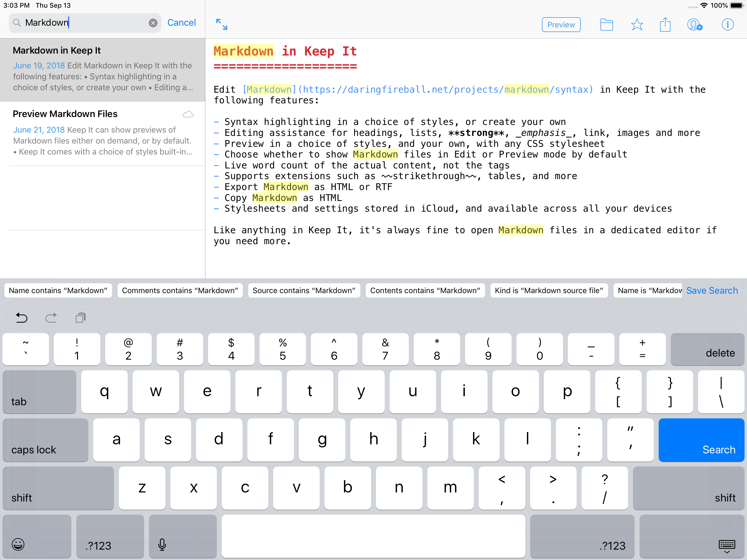The width and height of the screenshot is (747, 560).
Task: Choose the partly hidden Name is "Markdown" suggestion
Action: point(648,290)
